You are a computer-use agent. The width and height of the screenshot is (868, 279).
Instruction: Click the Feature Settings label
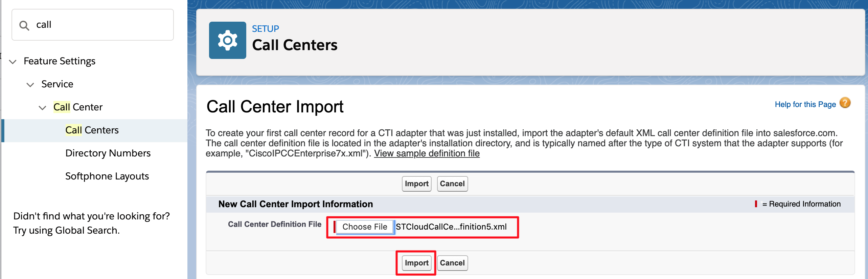pos(60,61)
